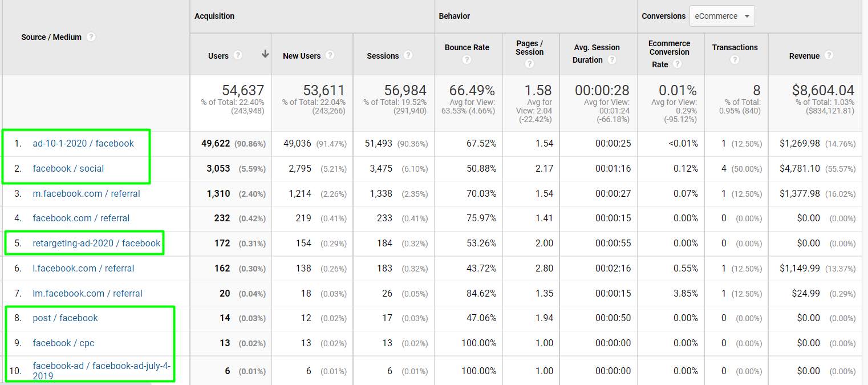This screenshot has height=385, width=868.
Task: Click the Acquisition group header
Action: tap(214, 16)
